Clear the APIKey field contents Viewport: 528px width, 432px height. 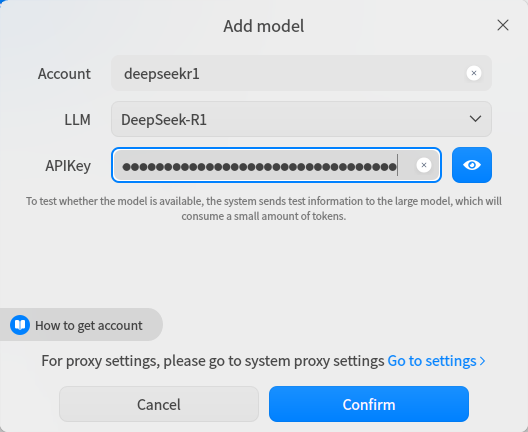point(424,165)
